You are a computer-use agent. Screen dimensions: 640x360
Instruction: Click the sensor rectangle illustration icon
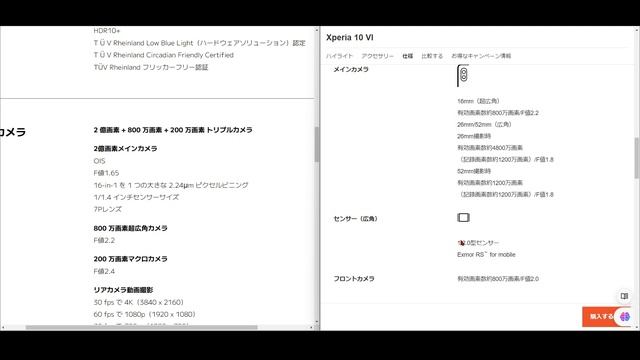coord(463,218)
